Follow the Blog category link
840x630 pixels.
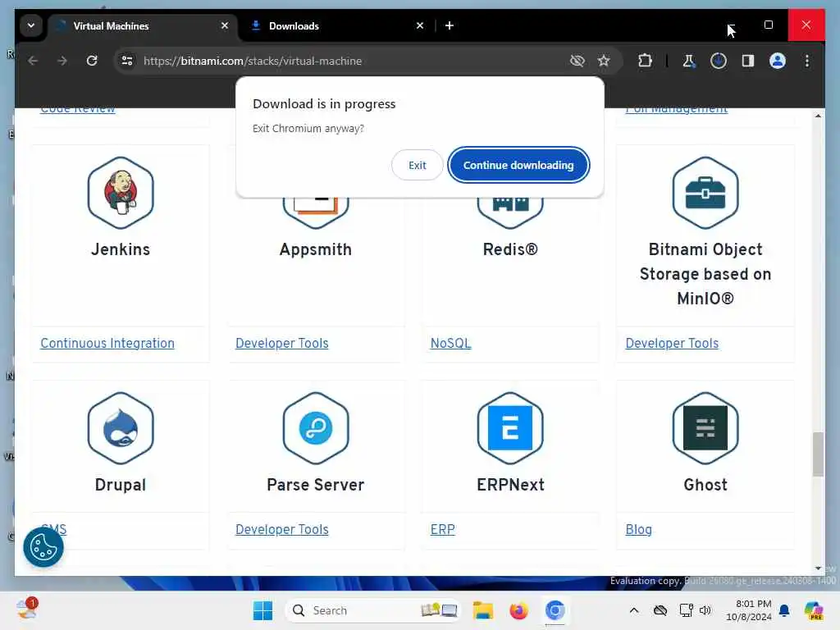coord(638,529)
